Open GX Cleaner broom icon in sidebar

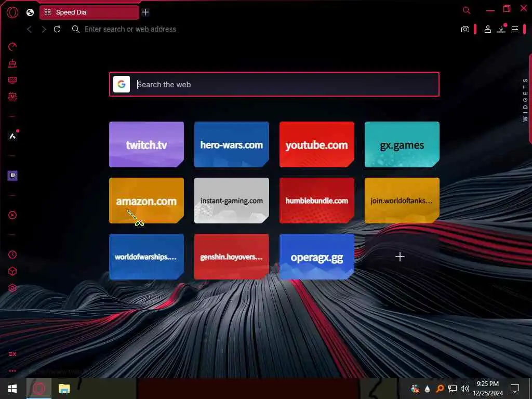pyautogui.click(x=12, y=63)
